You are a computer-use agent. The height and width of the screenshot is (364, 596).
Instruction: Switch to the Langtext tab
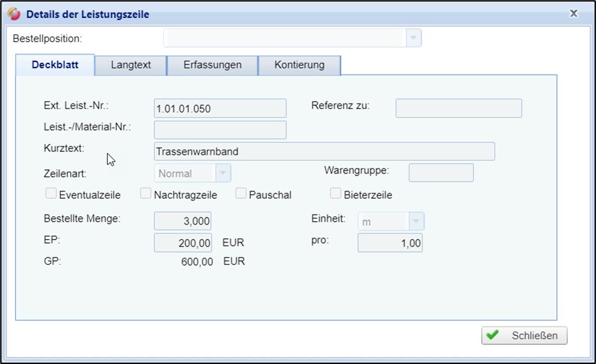pos(131,66)
